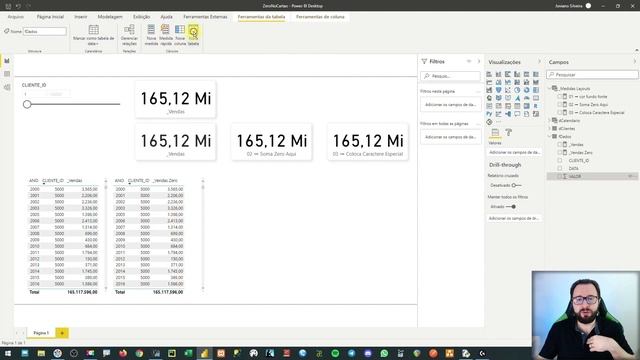Select the donut chart visual icon
Viewport: 640px width, 360px height.
[527, 90]
